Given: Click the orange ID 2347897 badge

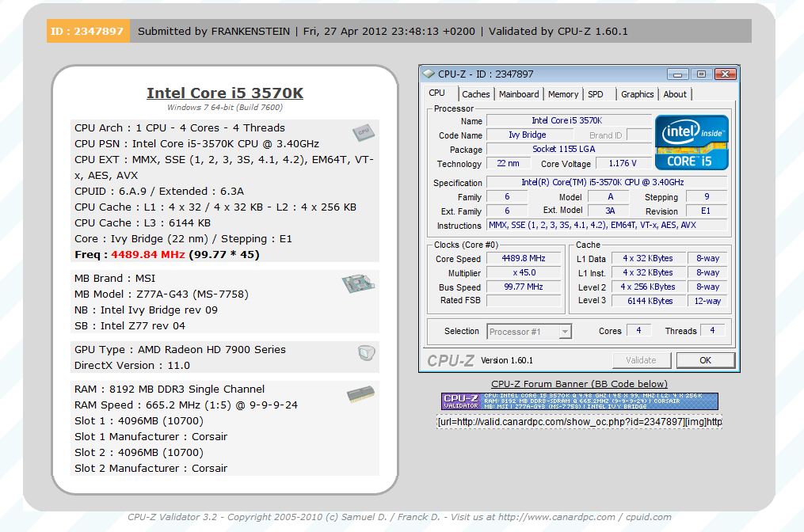Looking at the screenshot, I should click(x=87, y=32).
